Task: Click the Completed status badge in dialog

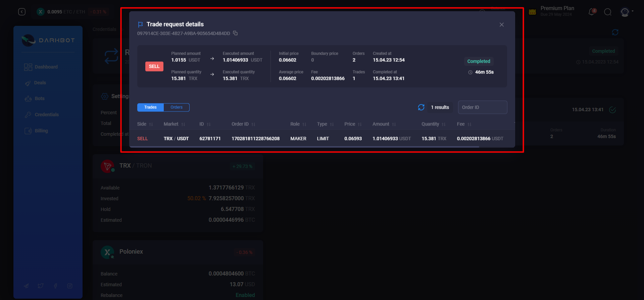Action: tap(479, 61)
